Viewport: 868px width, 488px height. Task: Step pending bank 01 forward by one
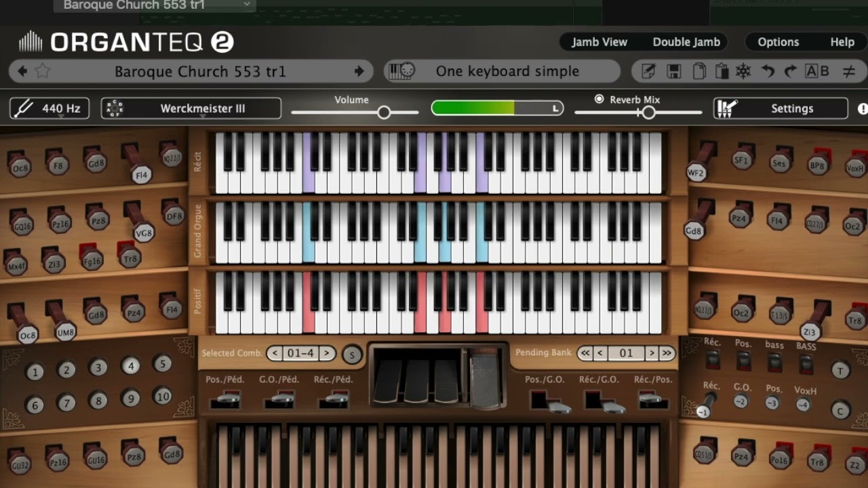pyautogui.click(x=651, y=353)
